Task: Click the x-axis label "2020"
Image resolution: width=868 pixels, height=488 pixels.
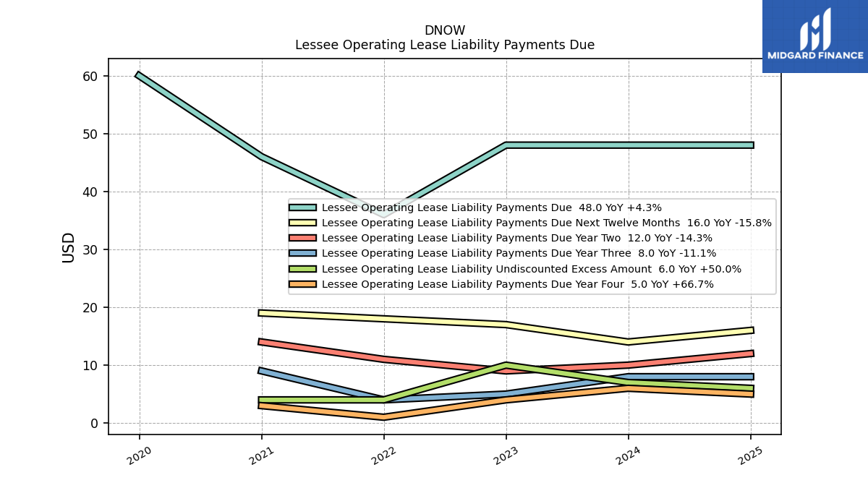Action: coord(139,455)
